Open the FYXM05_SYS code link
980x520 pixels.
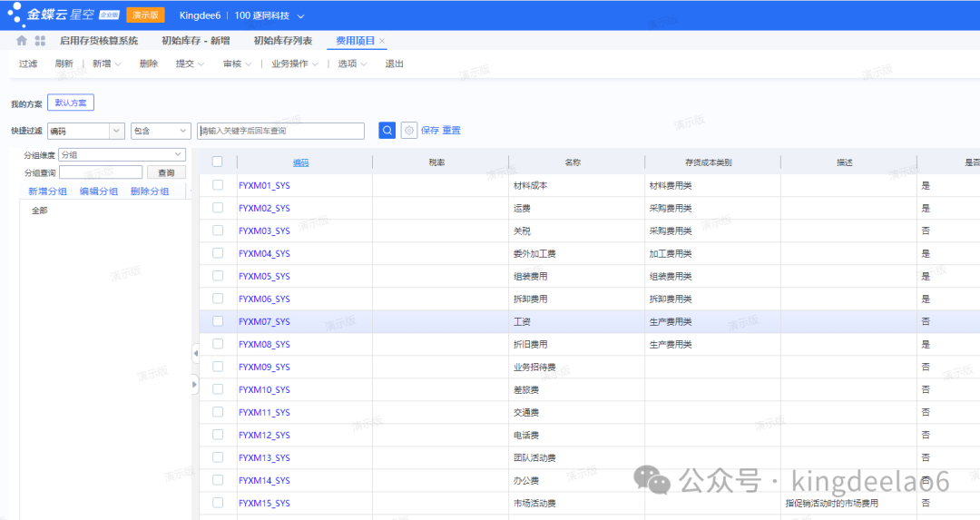(264, 276)
